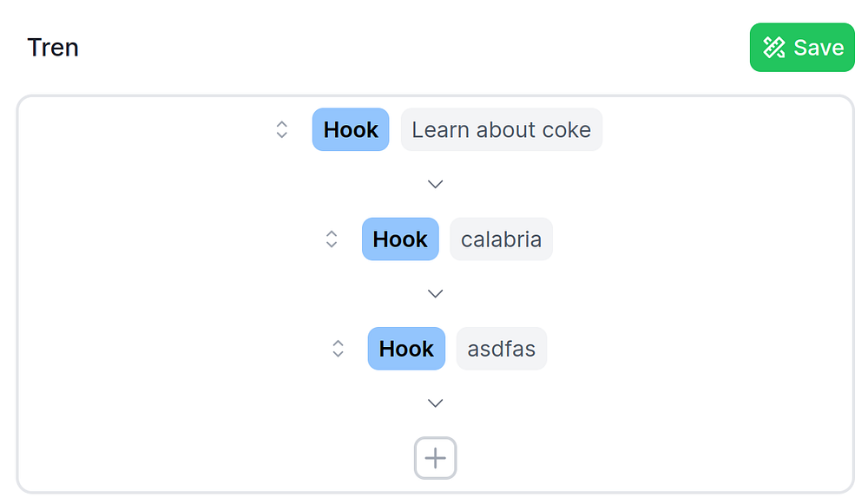Expand the chevron below Learn about coke

[436, 184]
